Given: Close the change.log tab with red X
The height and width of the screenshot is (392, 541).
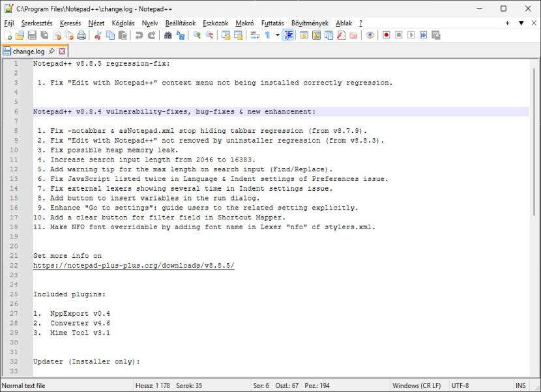Looking at the screenshot, I should coord(62,51).
